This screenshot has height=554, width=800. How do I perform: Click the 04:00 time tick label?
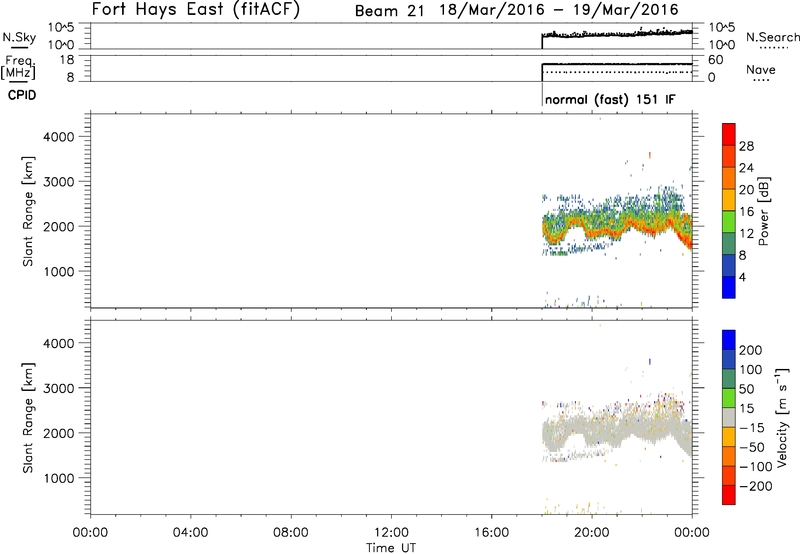coord(190,533)
